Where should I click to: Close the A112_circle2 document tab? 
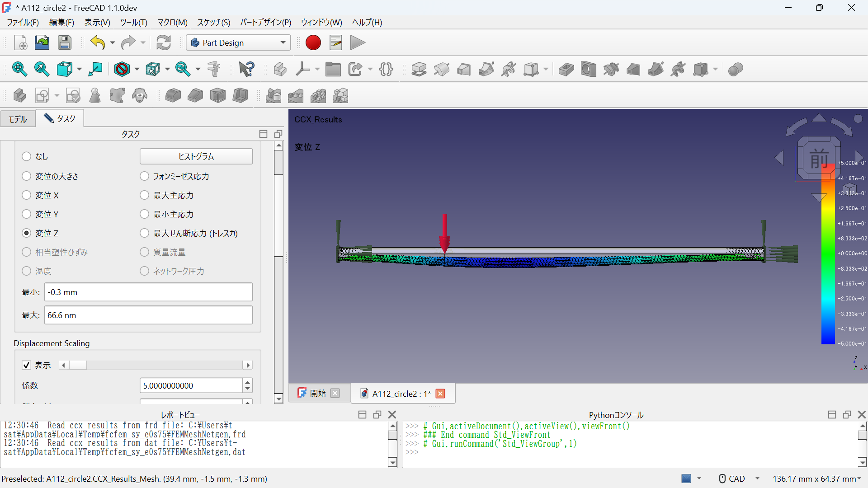pos(440,394)
